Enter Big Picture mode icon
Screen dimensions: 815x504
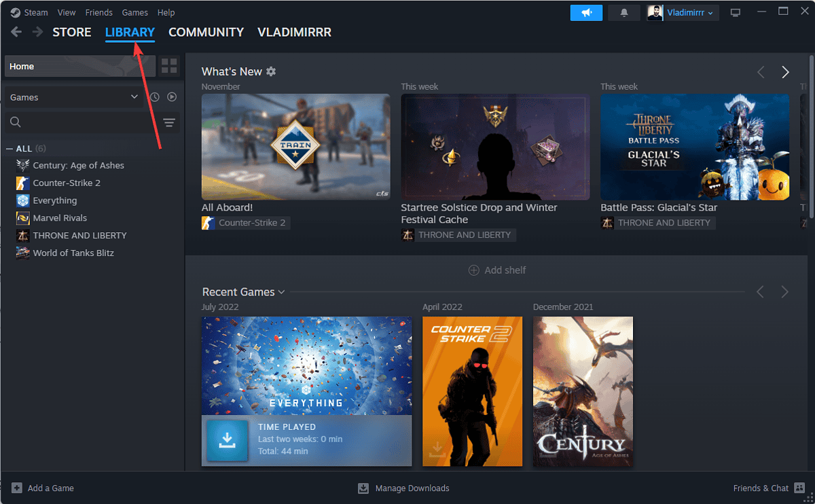tap(735, 13)
